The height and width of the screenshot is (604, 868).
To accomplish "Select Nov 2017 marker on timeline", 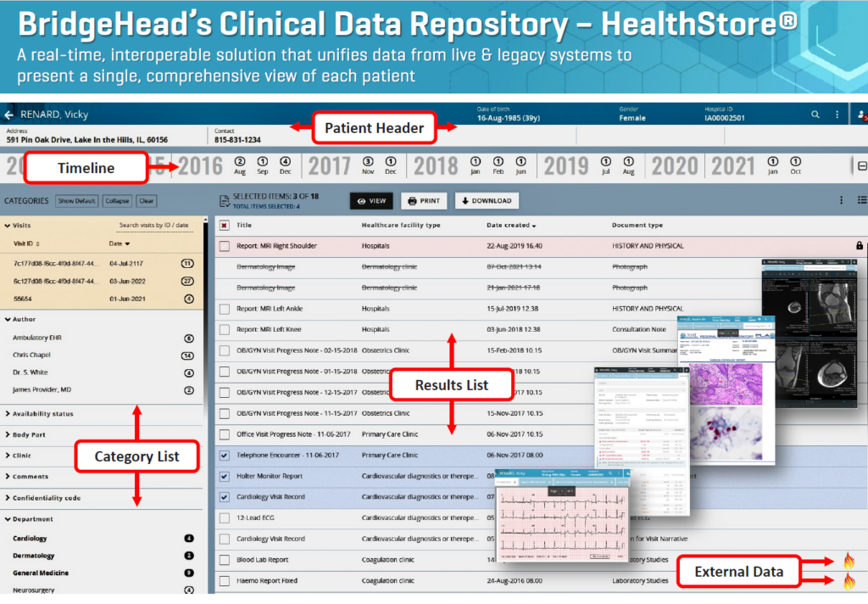I will (x=368, y=165).
